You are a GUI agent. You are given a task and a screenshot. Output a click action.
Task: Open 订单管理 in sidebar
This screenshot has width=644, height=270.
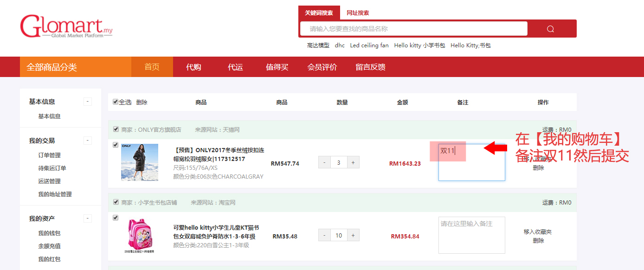tap(49, 155)
